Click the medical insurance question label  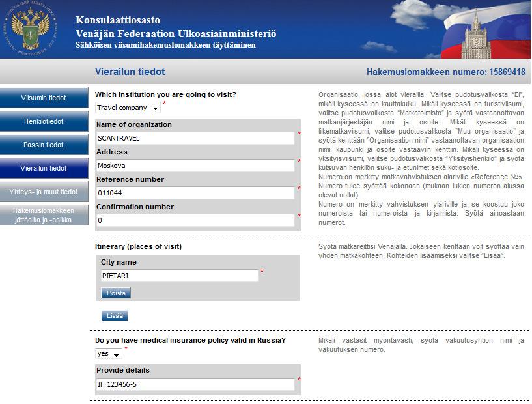(190, 340)
